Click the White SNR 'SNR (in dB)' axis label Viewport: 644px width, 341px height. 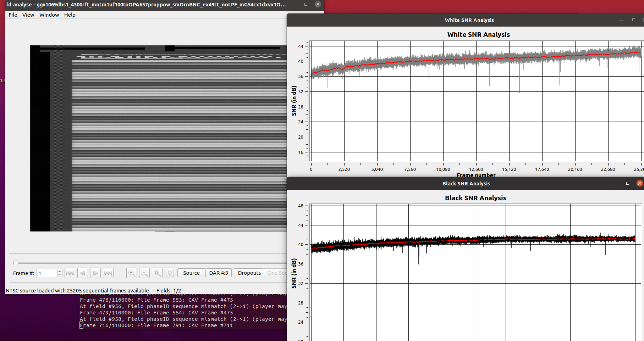click(x=294, y=101)
